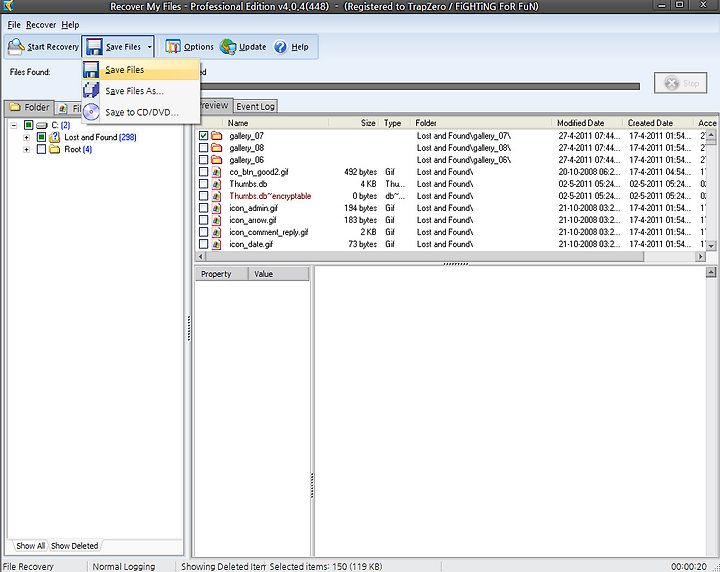Screen dimensions: 720x572
Task: Click the gallery_07 folder icon
Action: [217, 135]
